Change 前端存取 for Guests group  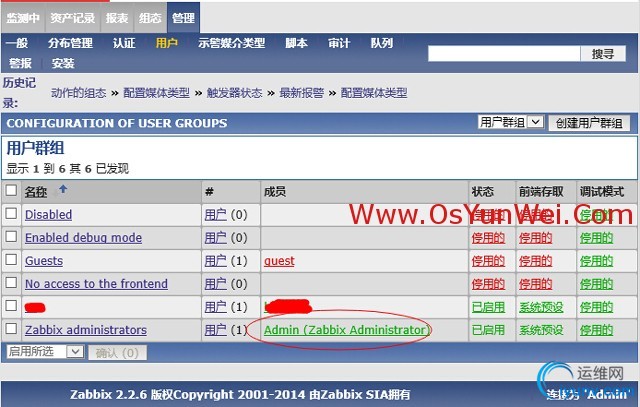pyautogui.click(x=536, y=261)
